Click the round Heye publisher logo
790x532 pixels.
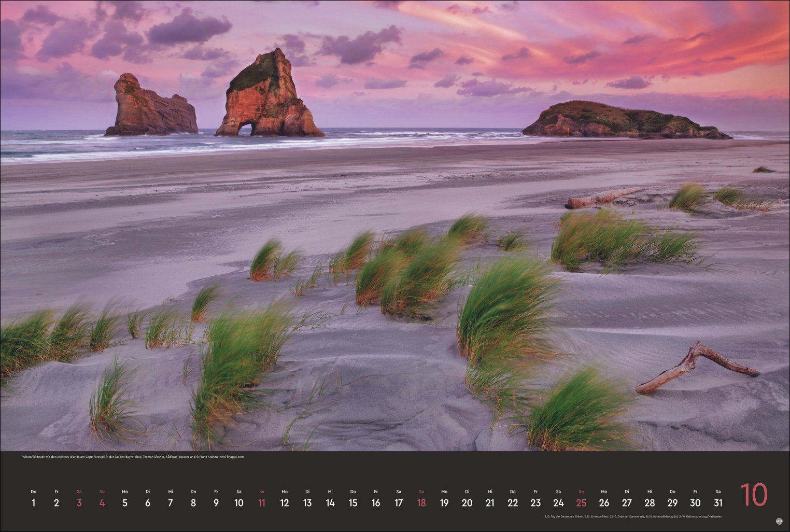779,521
